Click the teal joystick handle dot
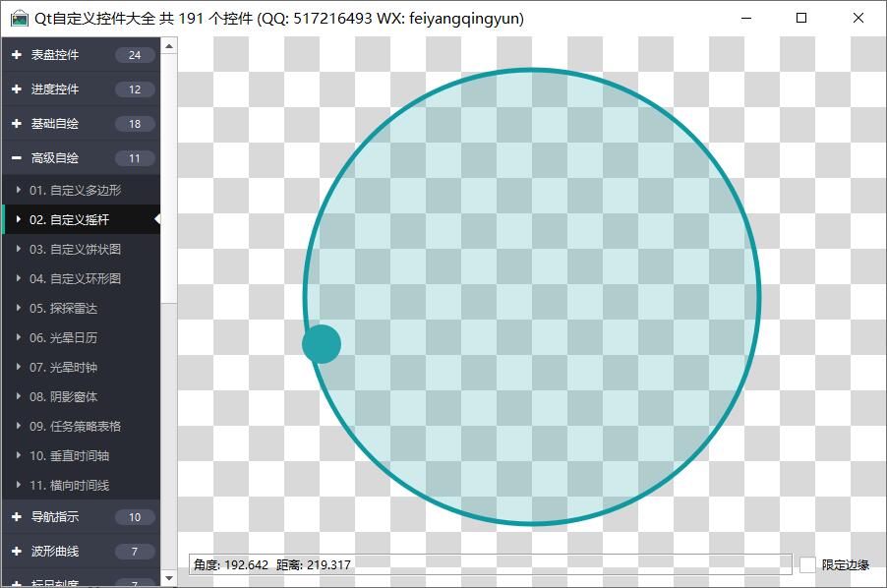Viewport: 887px width, 588px height. (x=322, y=343)
